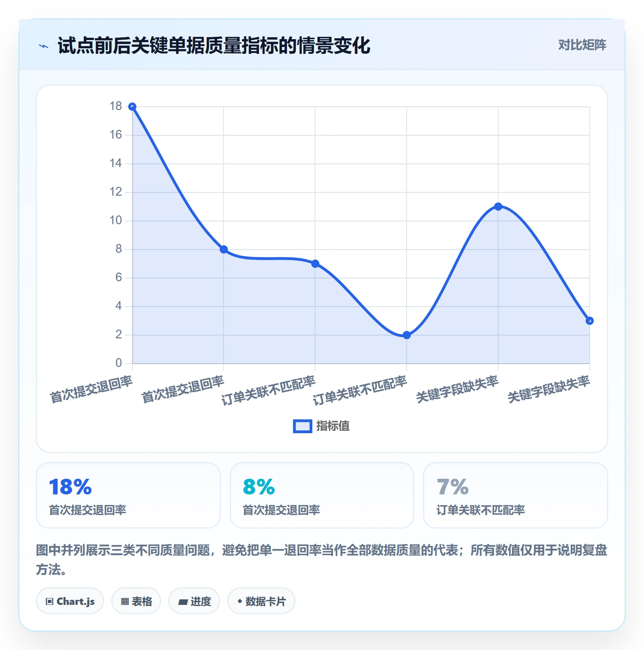Click the data point at value 18
Viewport: 644px width, 650px height.
point(132,107)
